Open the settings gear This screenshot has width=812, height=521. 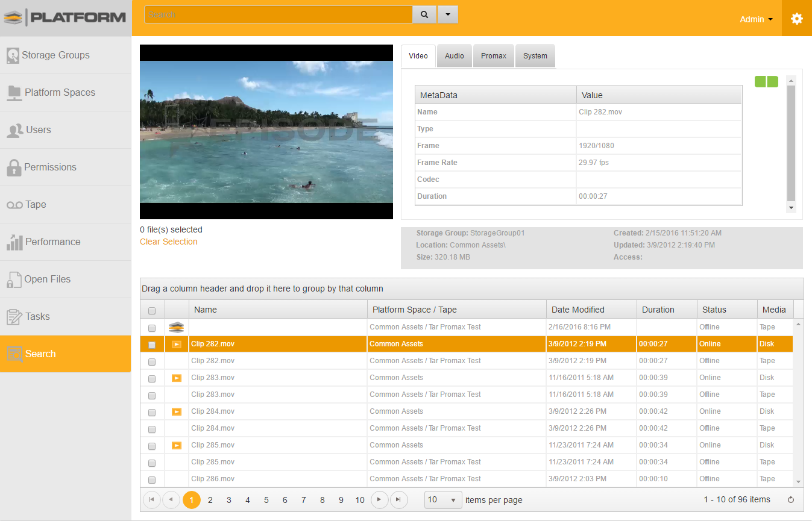coord(797,19)
